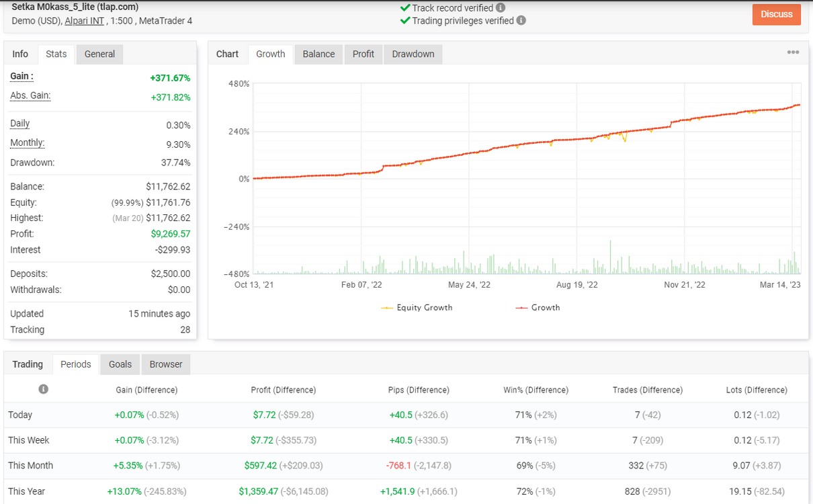813x504 pixels.
Task: Select the Growth chart tab
Action: [271, 54]
